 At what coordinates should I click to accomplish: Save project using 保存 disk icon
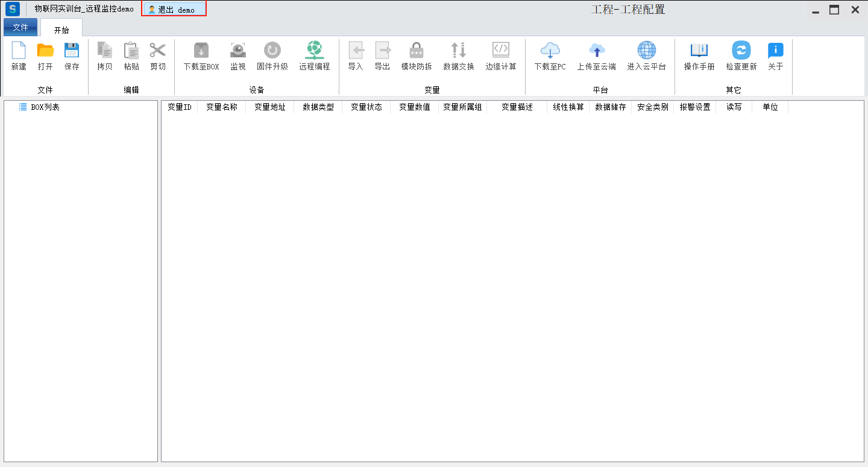tap(72, 51)
